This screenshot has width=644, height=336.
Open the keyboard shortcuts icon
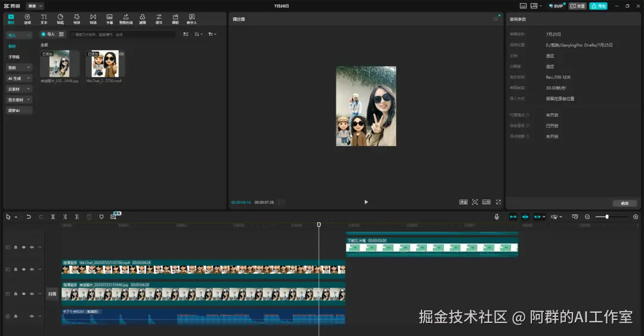523,6
